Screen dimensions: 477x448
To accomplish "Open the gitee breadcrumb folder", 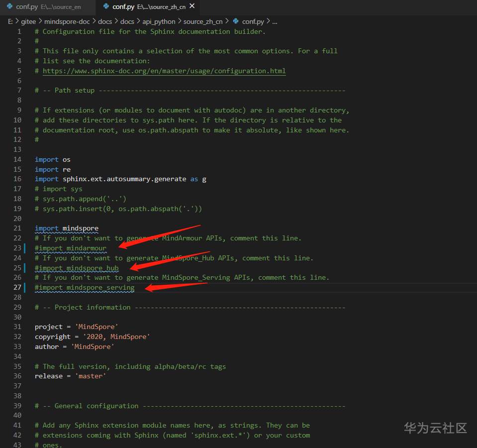I will (28, 21).
